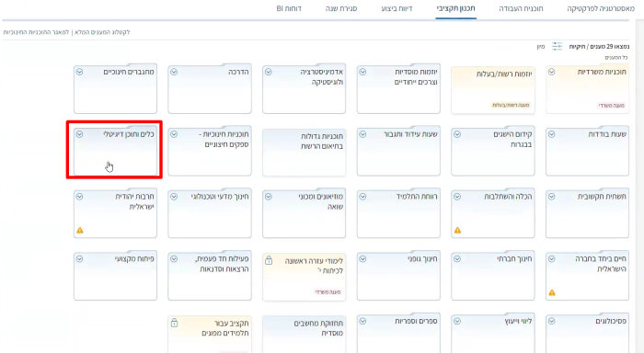Open the ספרים וספריות folder title
The width and height of the screenshot is (644, 353).
coord(417,322)
